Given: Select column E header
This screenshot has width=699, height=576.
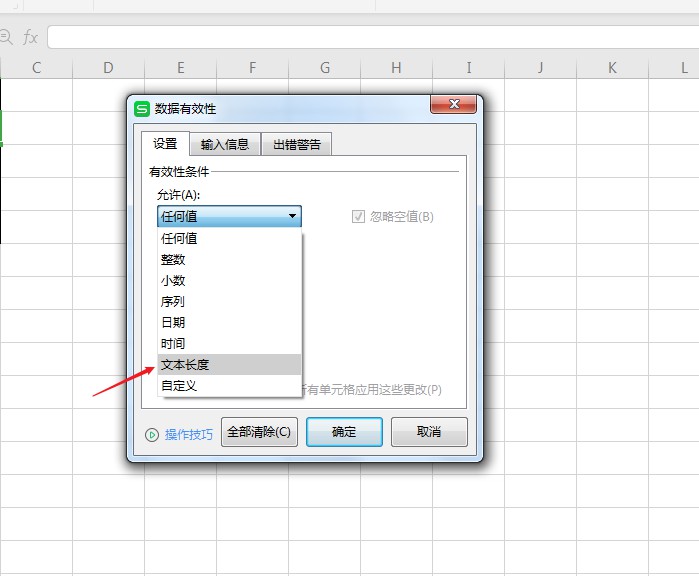Looking at the screenshot, I should [181, 68].
